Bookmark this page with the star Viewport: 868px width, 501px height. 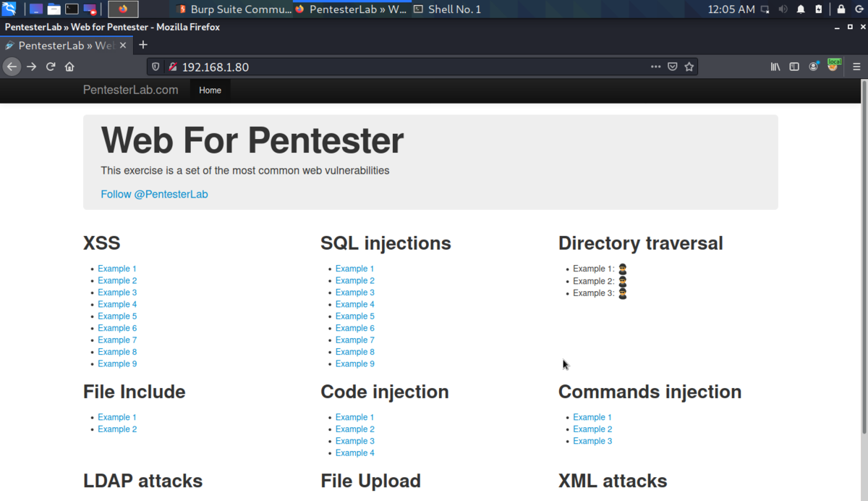click(x=689, y=67)
